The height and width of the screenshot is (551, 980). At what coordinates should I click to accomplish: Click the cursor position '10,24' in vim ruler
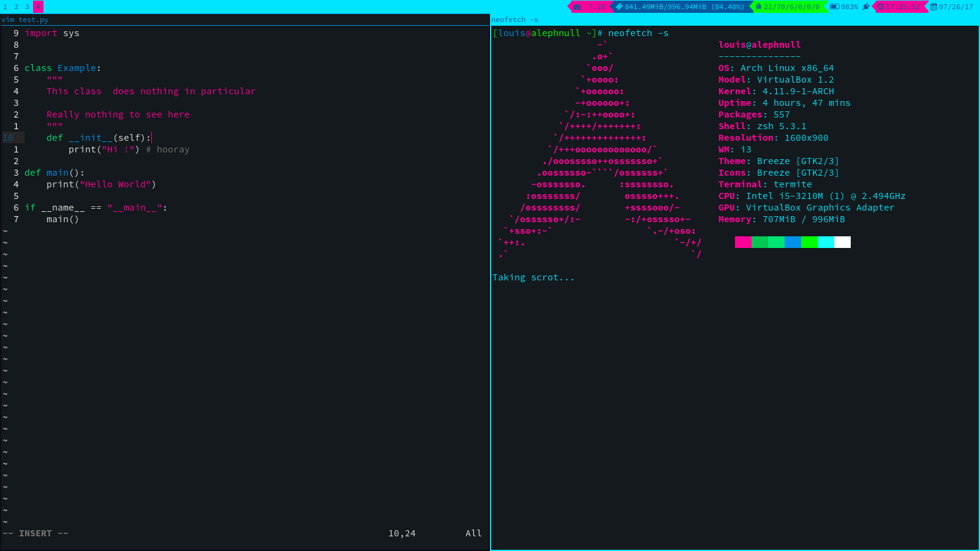402,533
